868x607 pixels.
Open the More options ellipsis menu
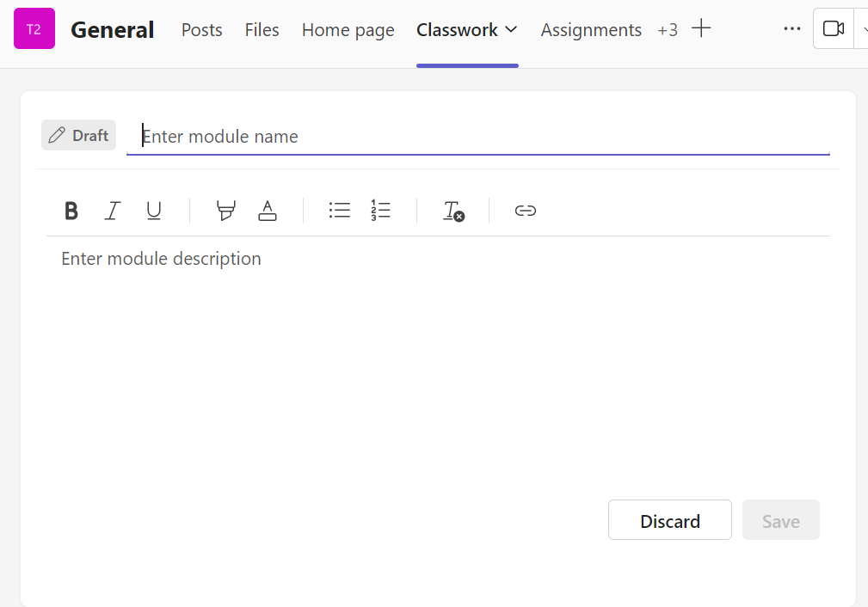792,29
